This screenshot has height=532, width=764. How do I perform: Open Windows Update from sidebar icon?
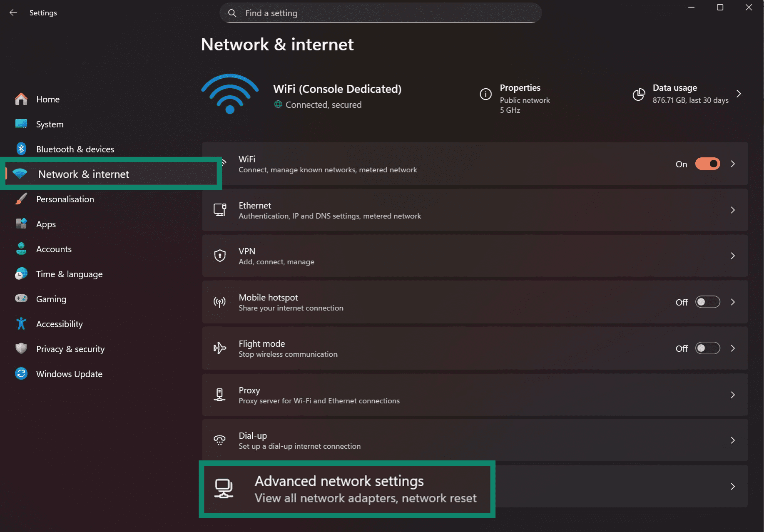21,373
